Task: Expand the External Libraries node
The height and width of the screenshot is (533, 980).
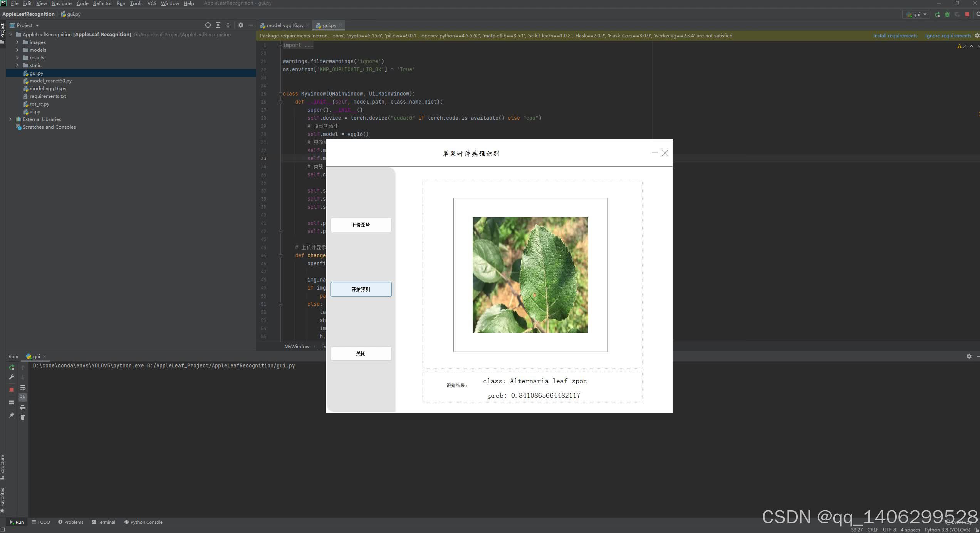Action: [10, 119]
